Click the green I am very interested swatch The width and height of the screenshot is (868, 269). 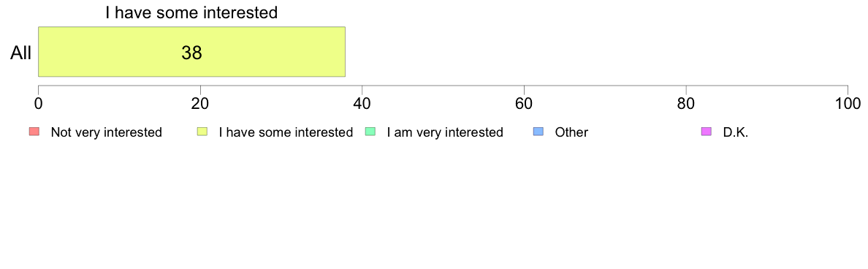click(x=370, y=132)
